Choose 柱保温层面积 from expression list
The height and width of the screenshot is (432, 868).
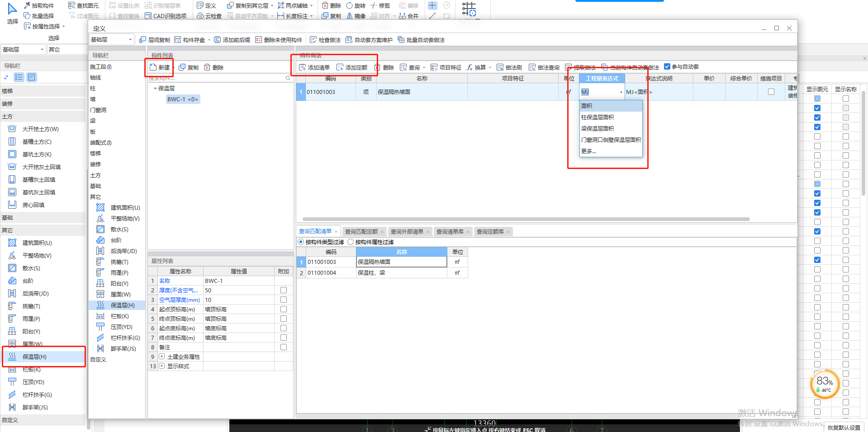pyautogui.click(x=611, y=117)
